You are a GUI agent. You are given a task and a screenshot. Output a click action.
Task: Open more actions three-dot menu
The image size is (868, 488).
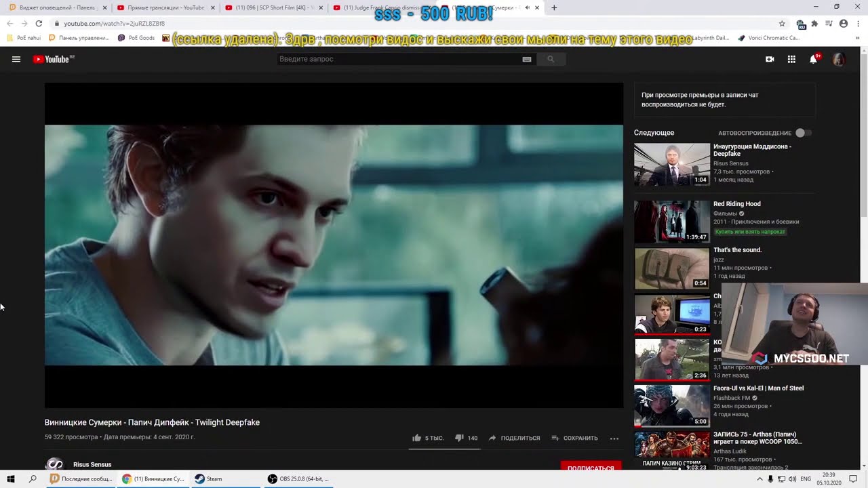coord(614,438)
